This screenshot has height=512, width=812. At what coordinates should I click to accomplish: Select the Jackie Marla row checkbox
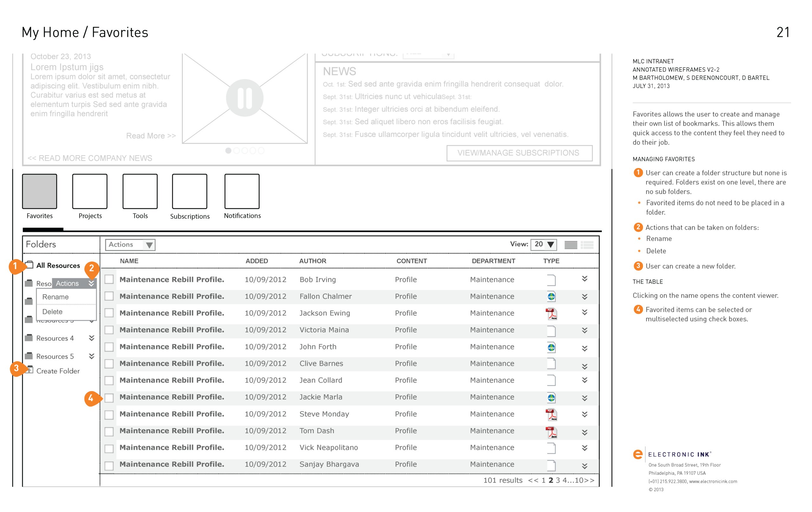pos(109,398)
